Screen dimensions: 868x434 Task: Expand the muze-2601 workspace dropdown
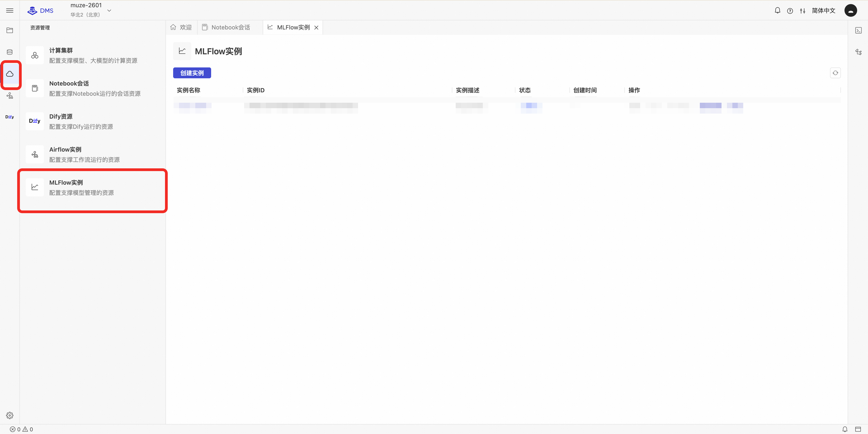pyautogui.click(x=109, y=10)
